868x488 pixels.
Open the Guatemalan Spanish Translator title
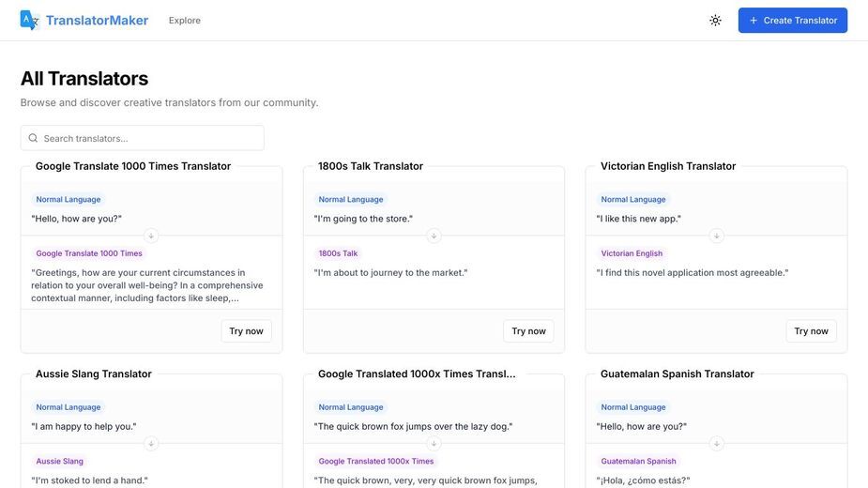pos(677,374)
